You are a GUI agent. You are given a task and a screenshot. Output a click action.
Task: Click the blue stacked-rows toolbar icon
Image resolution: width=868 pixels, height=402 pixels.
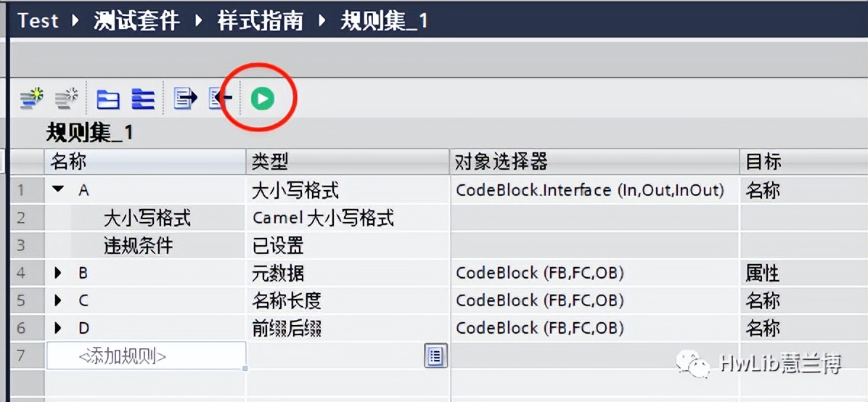point(142,99)
